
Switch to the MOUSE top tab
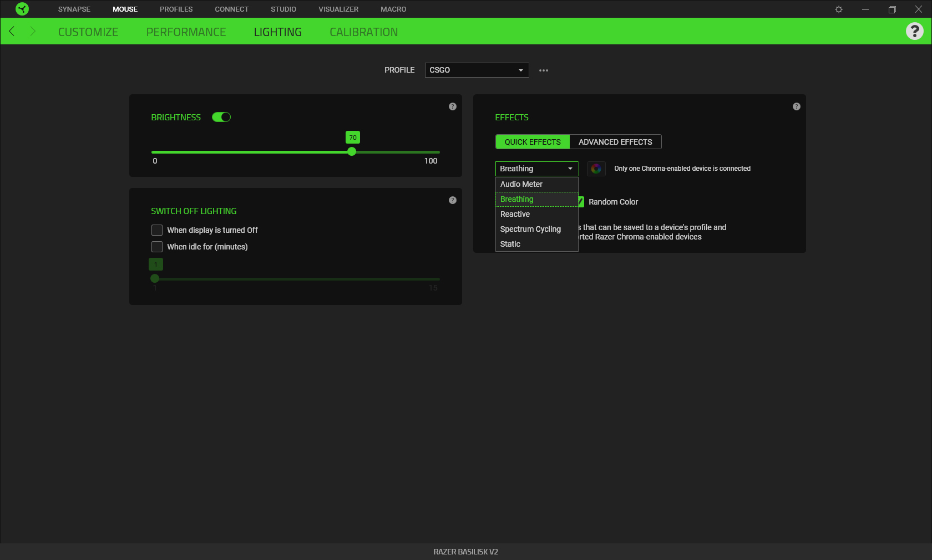[x=125, y=9]
